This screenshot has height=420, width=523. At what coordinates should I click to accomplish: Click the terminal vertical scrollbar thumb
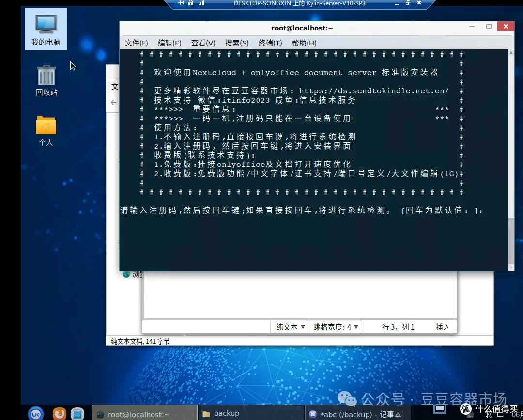pos(511,240)
